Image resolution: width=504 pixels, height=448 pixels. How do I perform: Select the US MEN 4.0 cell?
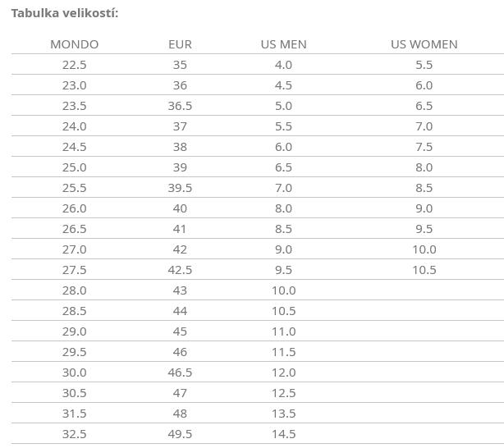pyautogui.click(x=283, y=65)
